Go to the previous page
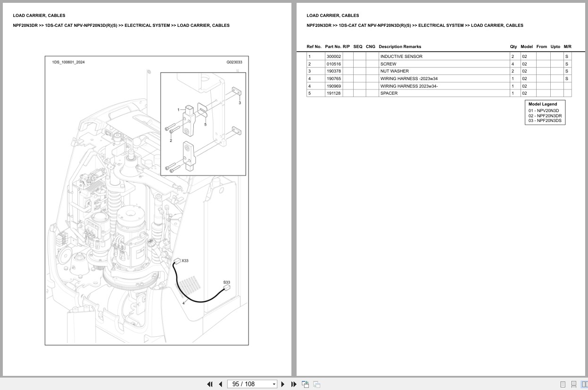This screenshot has width=588, height=390. pos(220,384)
